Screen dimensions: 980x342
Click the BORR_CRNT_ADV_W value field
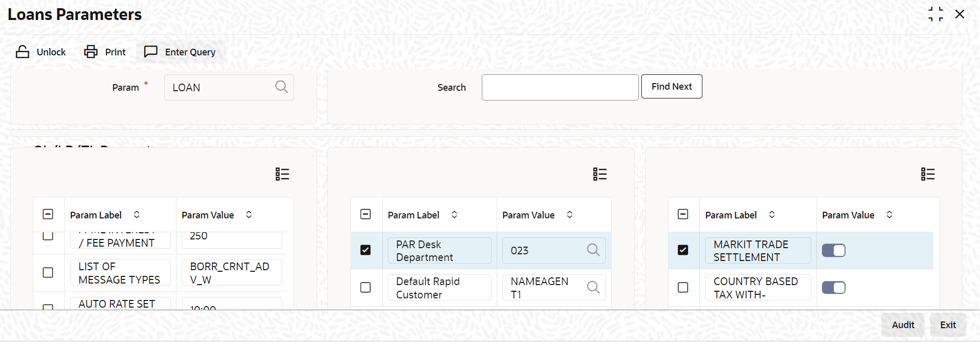tap(232, 273)
